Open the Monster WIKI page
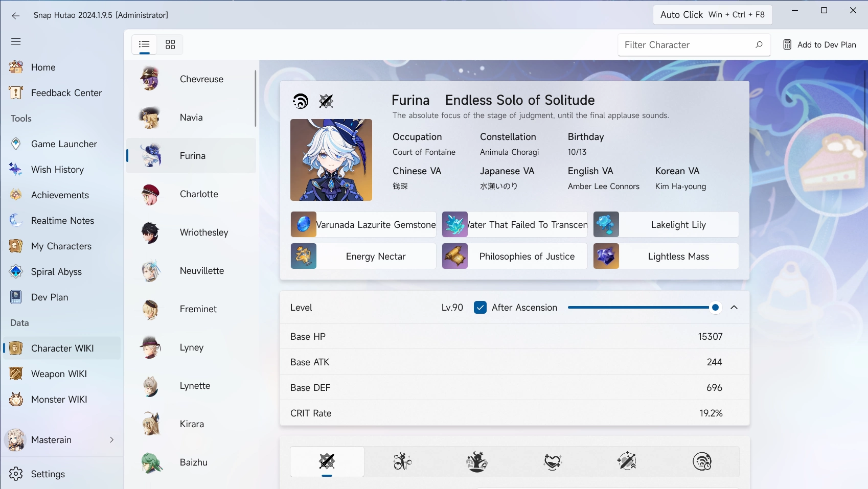Viewport: 868px width, 489px height. (x=62, y=399)
